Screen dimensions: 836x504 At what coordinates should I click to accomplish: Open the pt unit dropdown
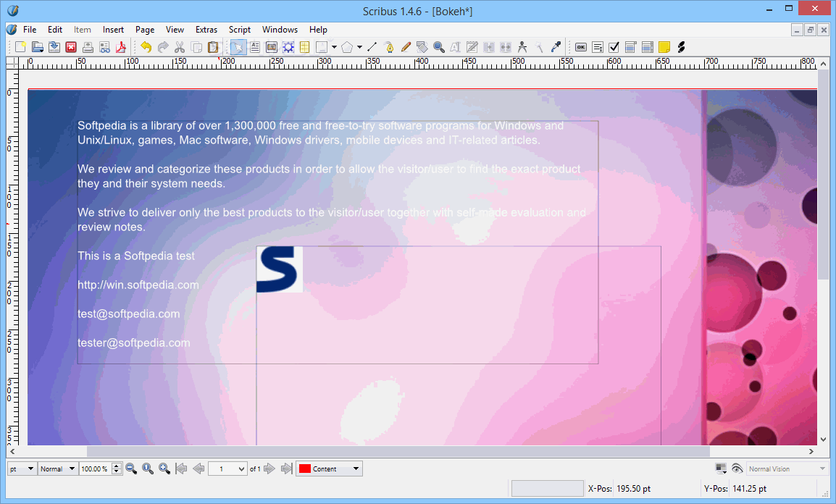22,469
